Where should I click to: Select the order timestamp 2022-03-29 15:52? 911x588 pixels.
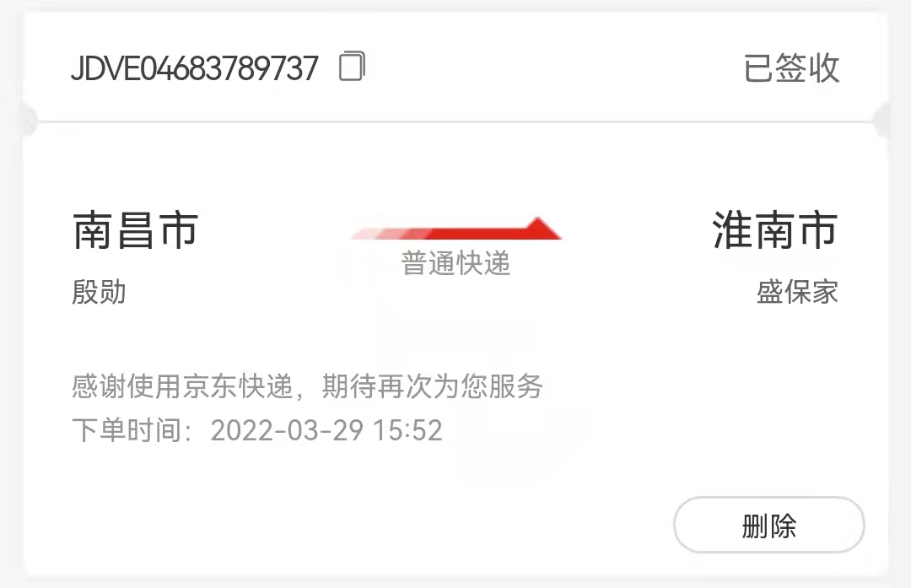(x=326, y=430)
